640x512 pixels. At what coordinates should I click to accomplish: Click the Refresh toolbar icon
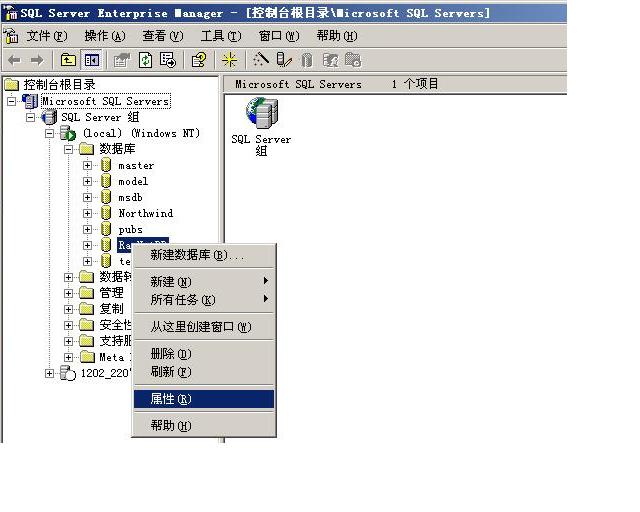coord(145,60)
